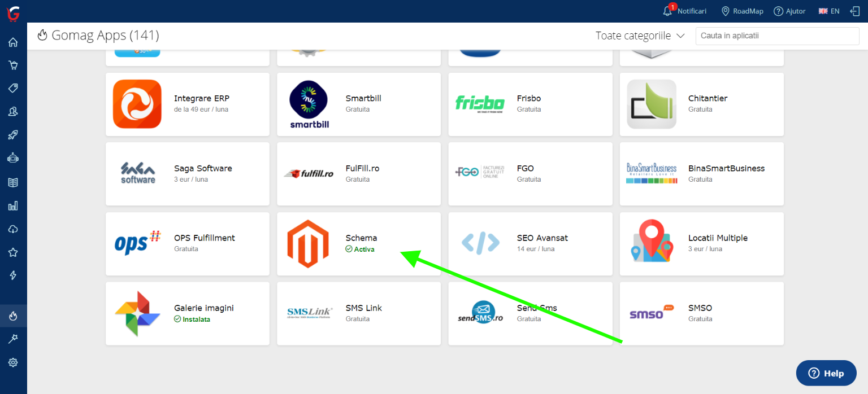This screenshot has height=394, width=868.
Task: Select the magic wand icon in the sidebar
Action: click(13, 339)
